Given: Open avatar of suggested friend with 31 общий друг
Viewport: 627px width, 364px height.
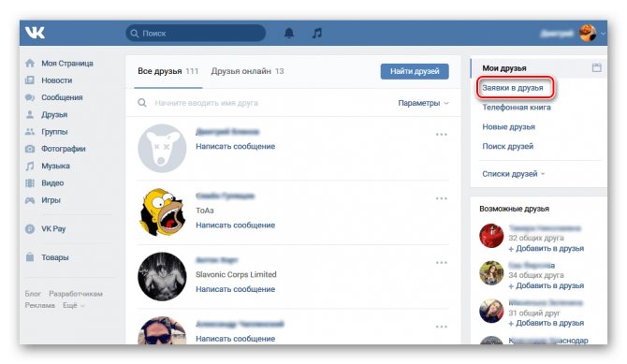Looking at the screenshot, I should click(x=491, y=311).
